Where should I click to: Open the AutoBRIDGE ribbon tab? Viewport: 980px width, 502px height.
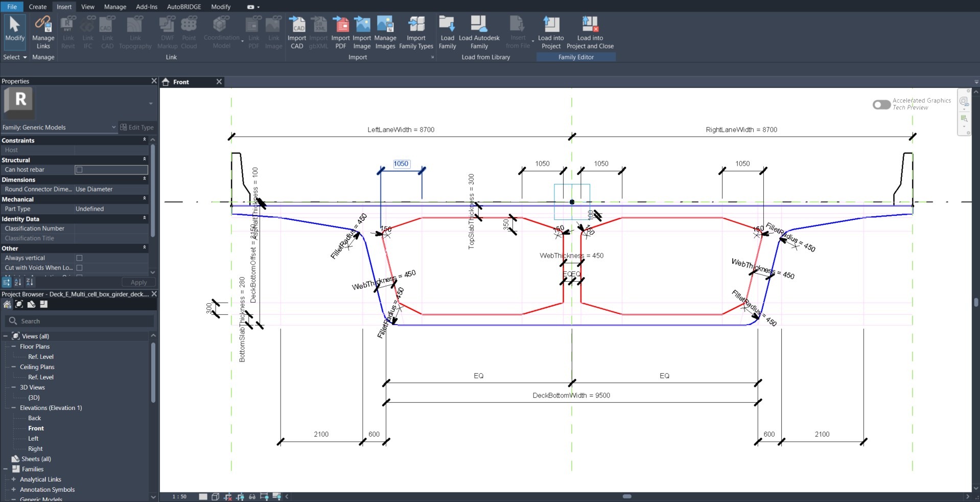[184, 7]
